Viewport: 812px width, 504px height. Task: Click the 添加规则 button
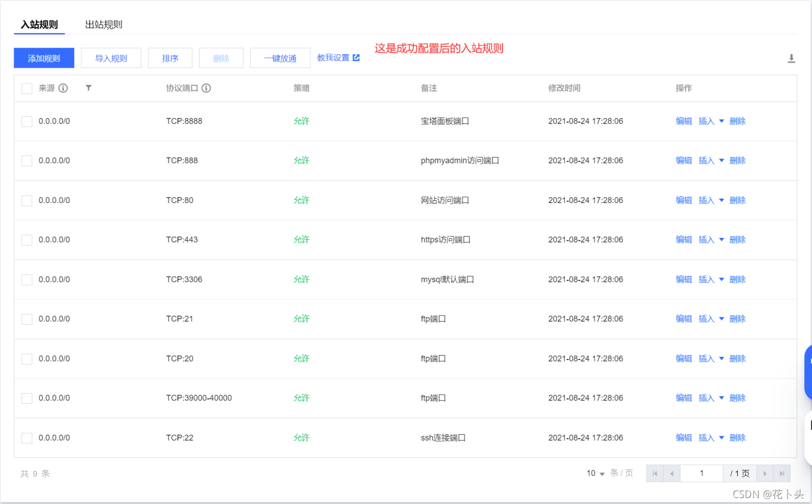click(x=44, y=58)
